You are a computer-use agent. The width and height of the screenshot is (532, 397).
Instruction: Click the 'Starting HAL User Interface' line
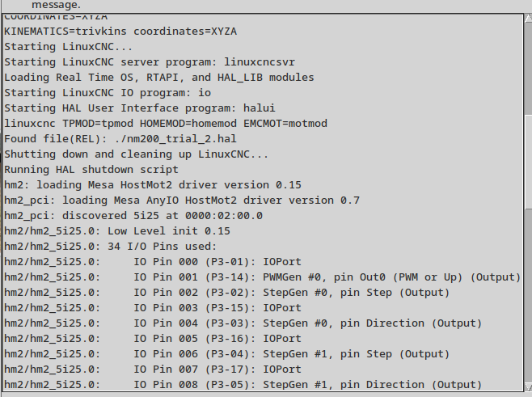139,108
